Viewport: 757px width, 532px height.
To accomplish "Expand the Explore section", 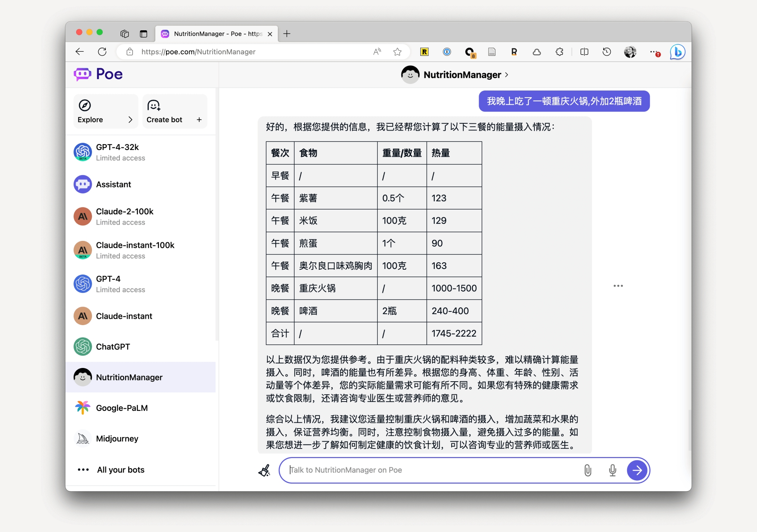I will pyautogui.click(x=105, y=112).
